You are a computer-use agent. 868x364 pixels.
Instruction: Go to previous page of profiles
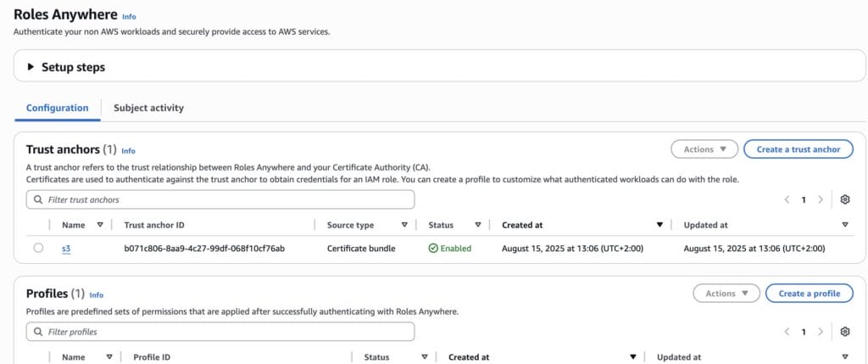click(x=787, y=332)
